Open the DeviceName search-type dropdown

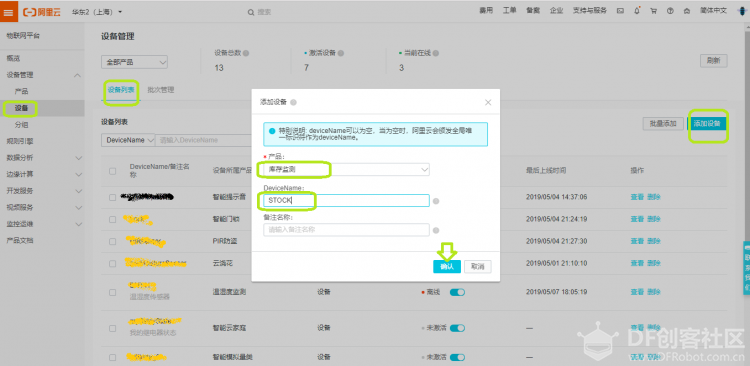(128, 140)
